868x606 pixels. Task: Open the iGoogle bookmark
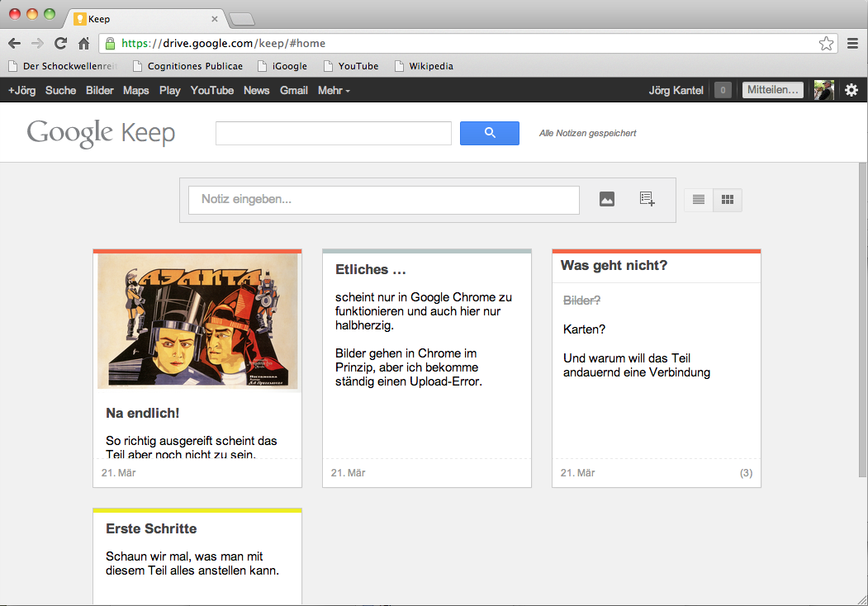coord(283,66)
